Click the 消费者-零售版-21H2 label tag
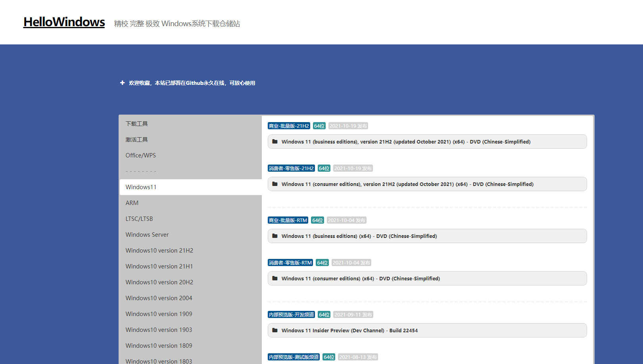 coord(291,169)
